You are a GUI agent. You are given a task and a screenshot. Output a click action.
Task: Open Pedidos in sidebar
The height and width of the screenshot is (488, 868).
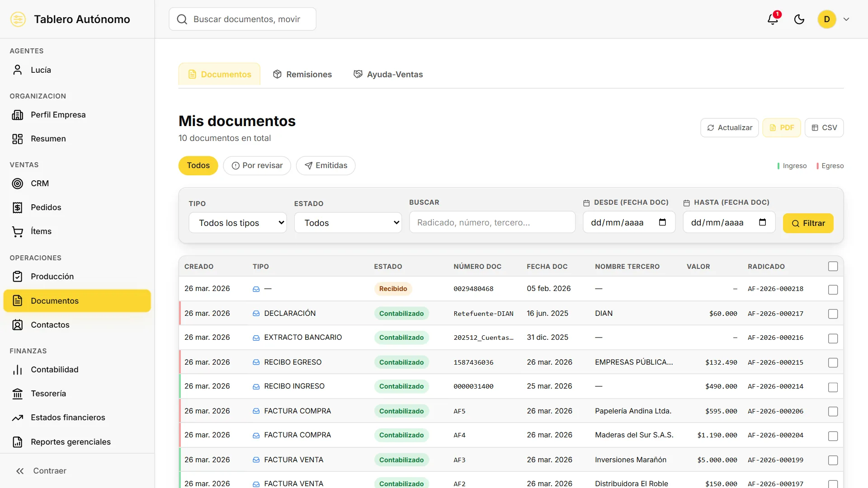pos(77,207)
